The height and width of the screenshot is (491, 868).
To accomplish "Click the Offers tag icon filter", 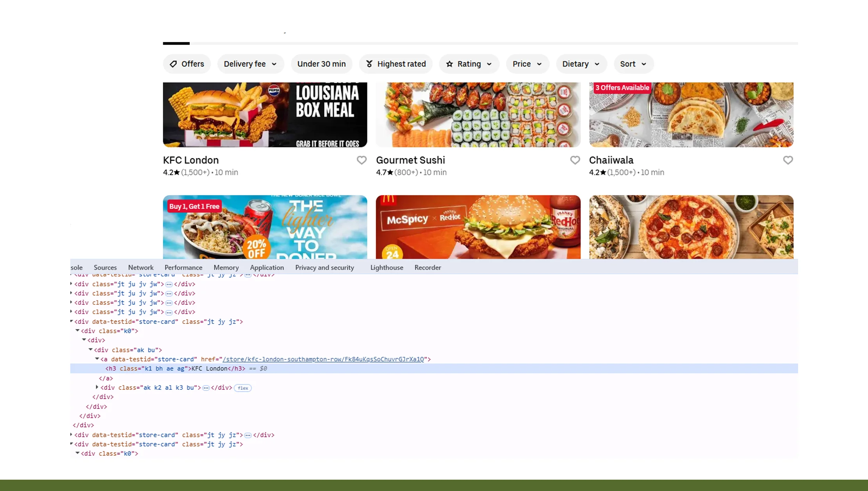I will (x=173, y=64).
